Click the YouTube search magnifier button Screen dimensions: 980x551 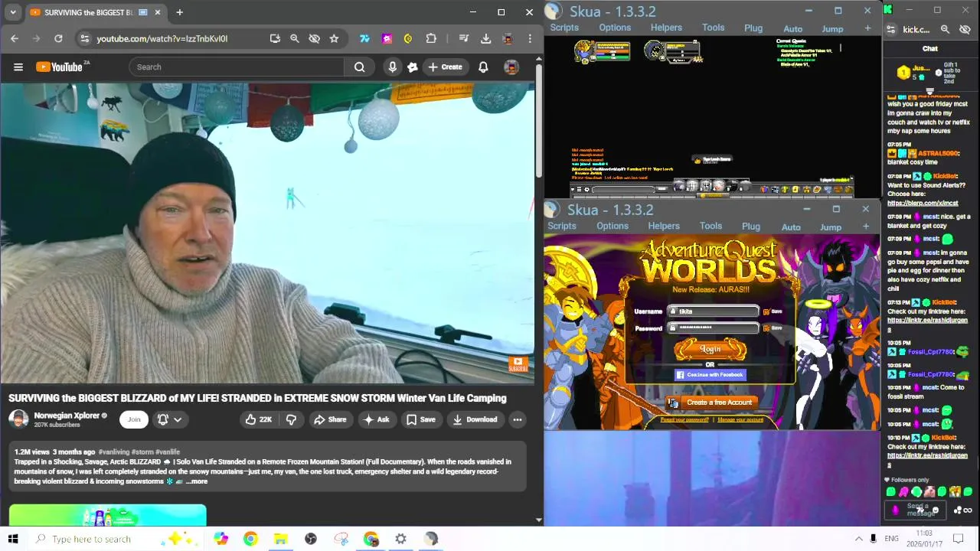pos(359,67)
